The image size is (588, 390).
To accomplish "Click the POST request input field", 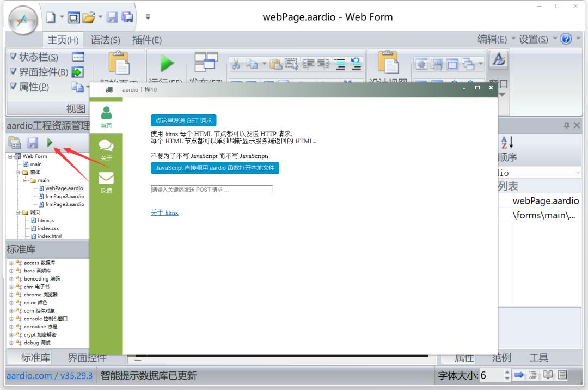I will click(211, 188).
